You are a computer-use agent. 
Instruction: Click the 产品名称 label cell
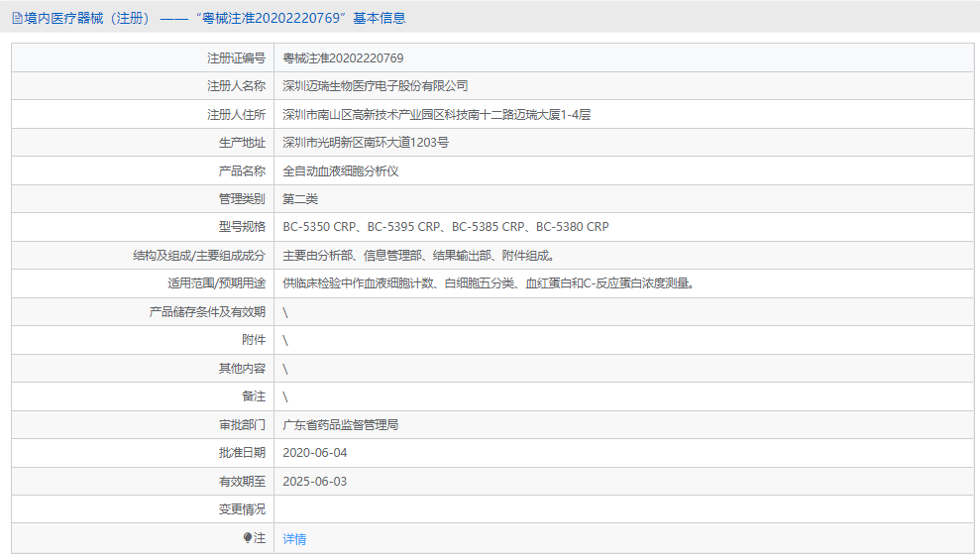143,170
